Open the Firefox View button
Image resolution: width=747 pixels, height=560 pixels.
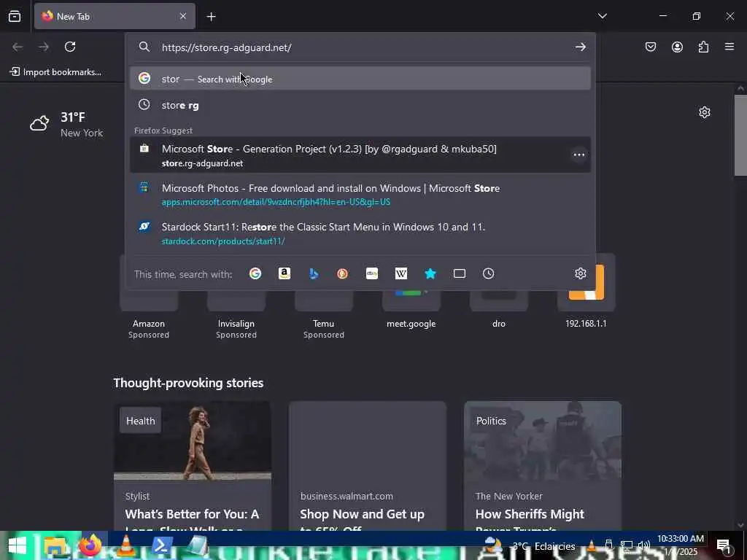coord(15,17)
